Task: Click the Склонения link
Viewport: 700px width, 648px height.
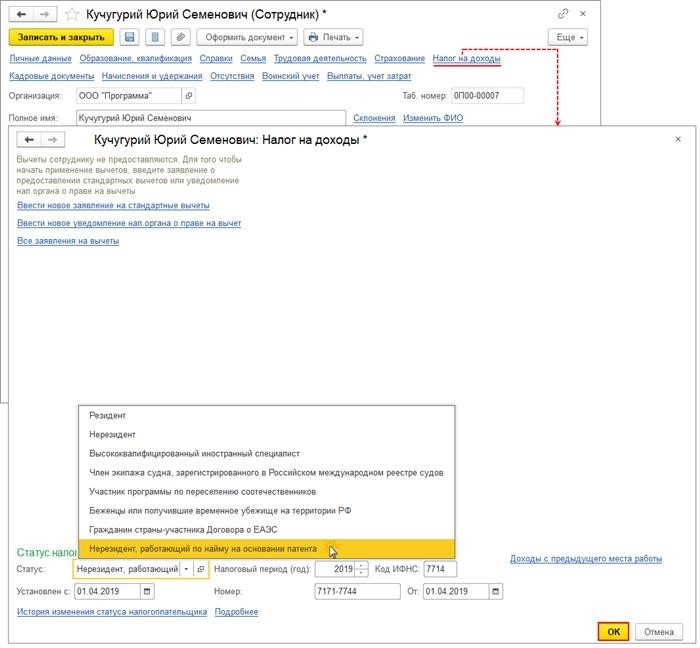Action: pyautogui.click(x=375, y=118)
